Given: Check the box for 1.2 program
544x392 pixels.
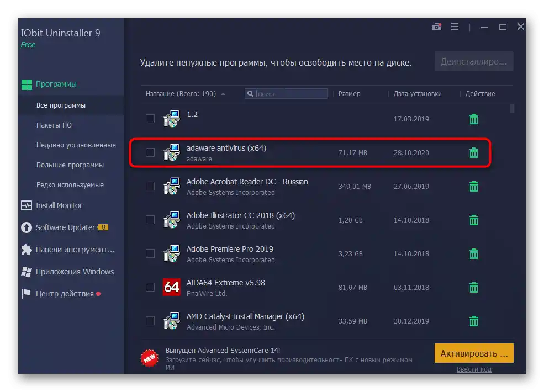Looking at the screenshot, I should pyautogui.click(x=150, y=119).
